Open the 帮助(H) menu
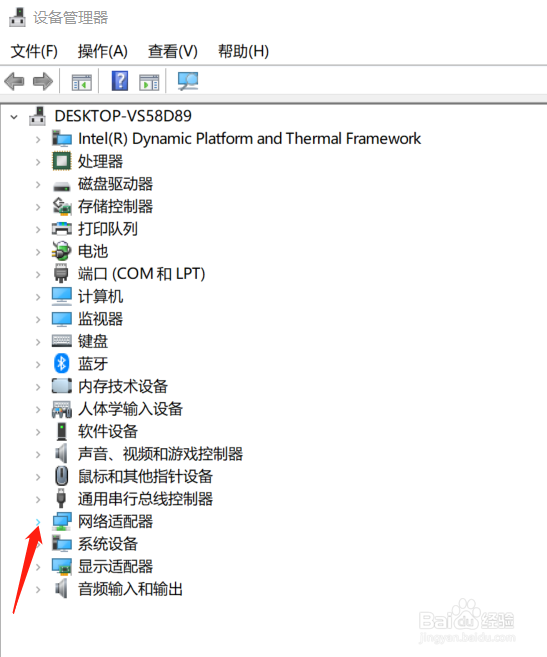Viewport: 547px width, 657px height. pyautogui.click(x=244, y=51)
